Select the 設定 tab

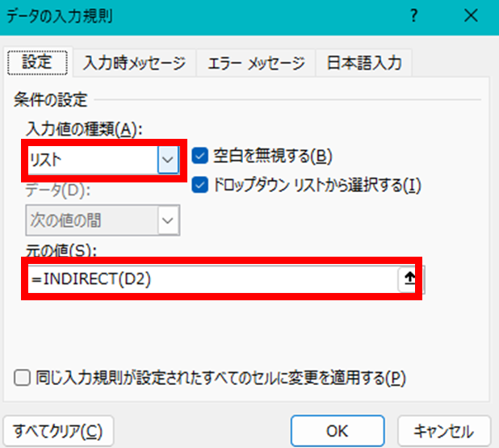pos(37,62)
